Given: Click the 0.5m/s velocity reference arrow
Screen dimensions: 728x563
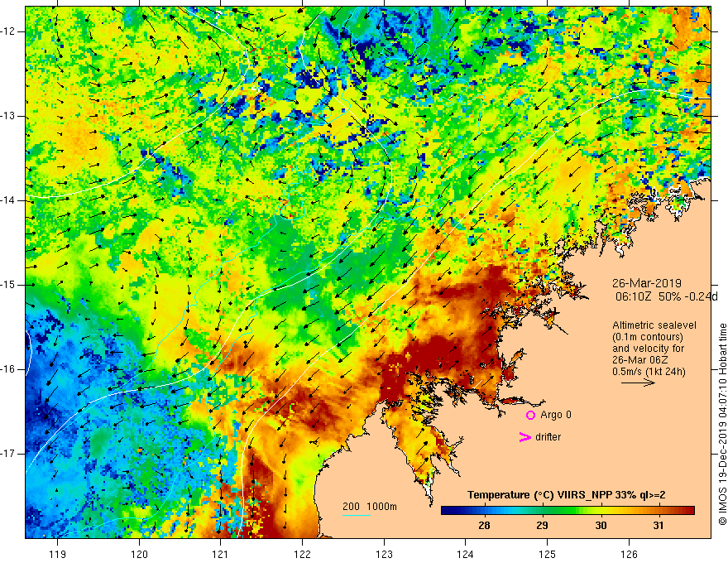Looking at the screenshot, I should pos(638,383).
